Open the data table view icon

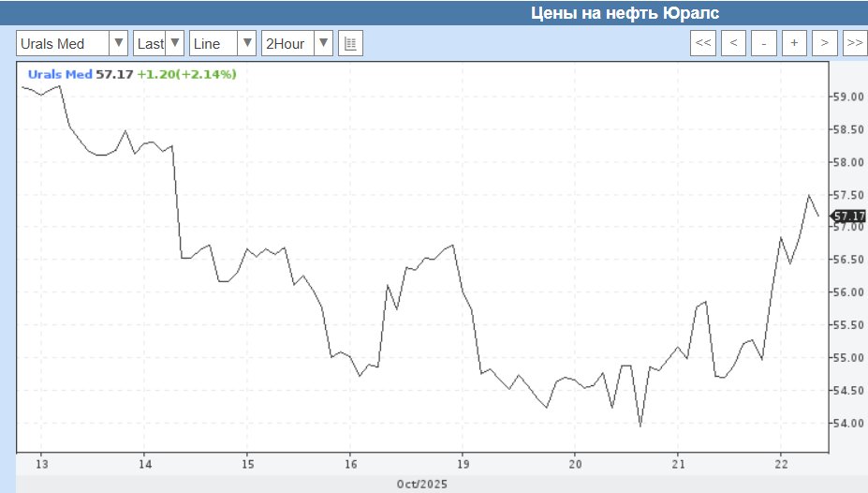click(x=350, y=43)
